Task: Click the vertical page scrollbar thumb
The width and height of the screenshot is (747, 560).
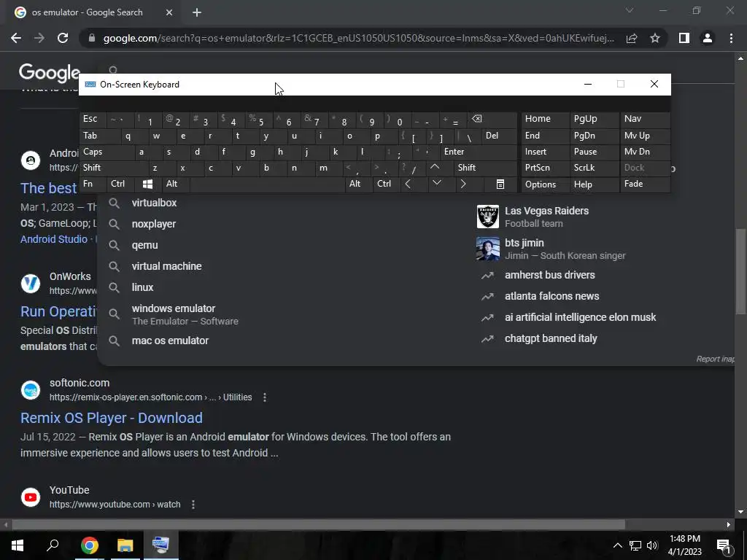Action: pos(740,271)
